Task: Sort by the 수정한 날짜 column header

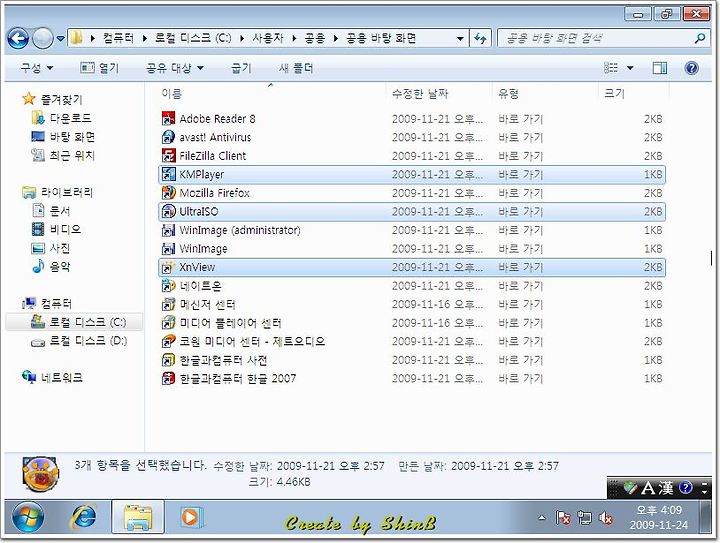Action: pos(439,94)
